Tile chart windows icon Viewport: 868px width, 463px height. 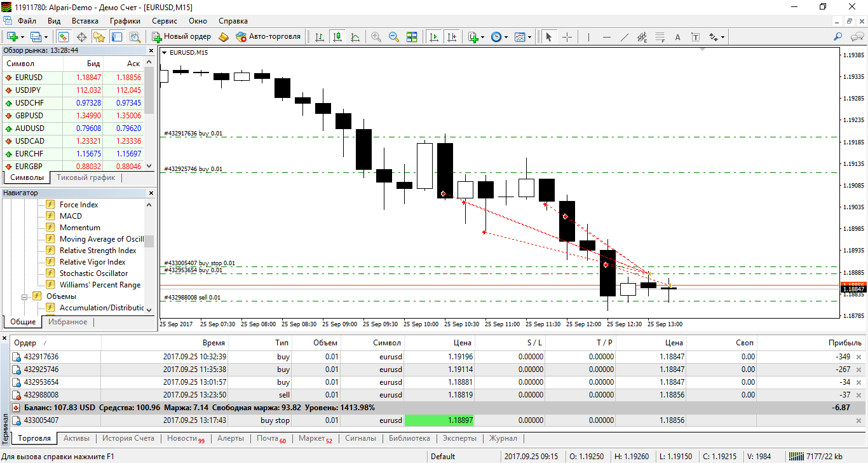pyautogui.click(x=412, y=37)
